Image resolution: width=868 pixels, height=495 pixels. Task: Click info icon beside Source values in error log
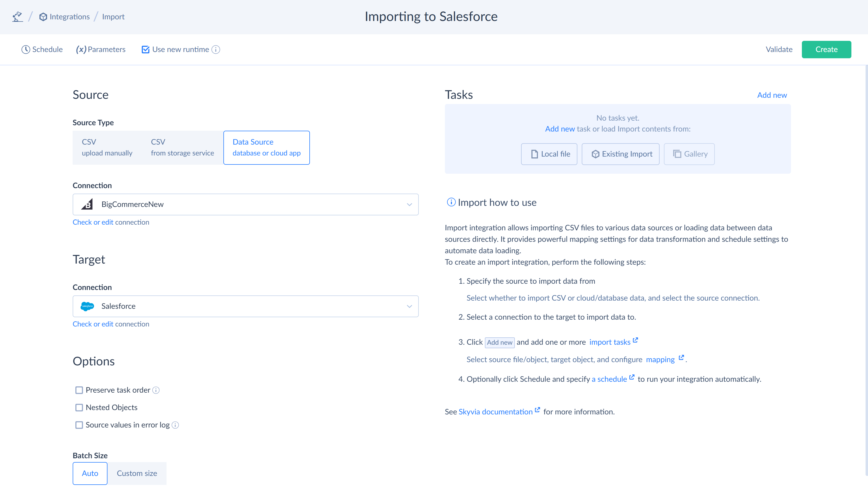click(175, 425)
